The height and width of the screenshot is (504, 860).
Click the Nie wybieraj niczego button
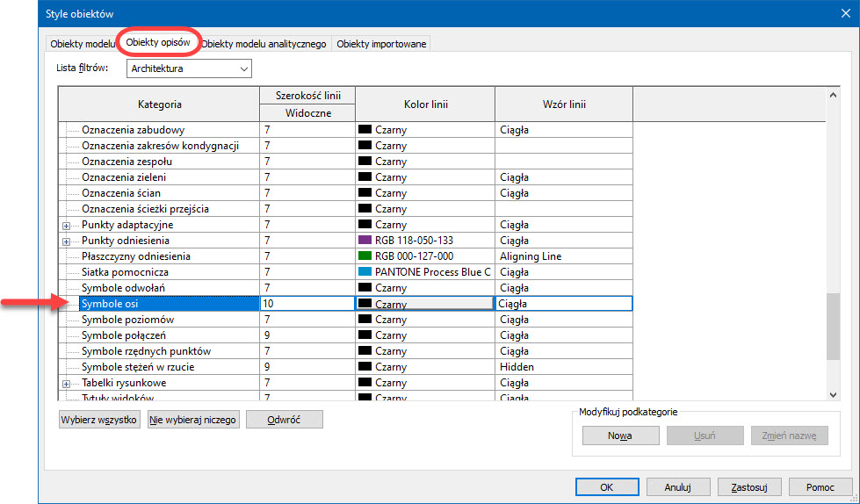tap(193, 420)
